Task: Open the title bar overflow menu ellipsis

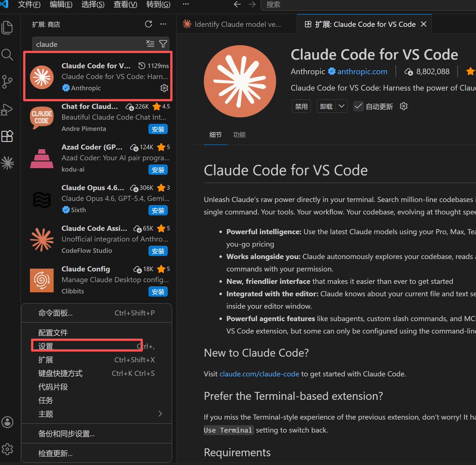Action: [x=186, y=4]
